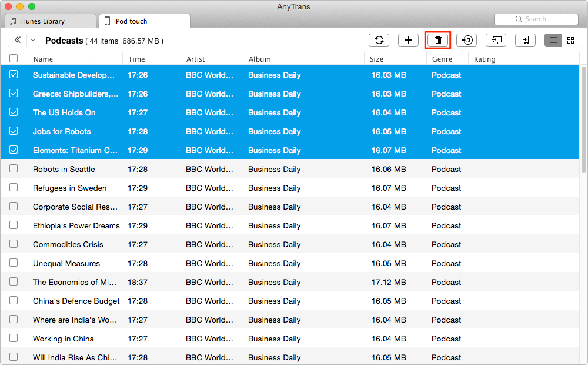Check Unequal Measures checkbox

click(14, 263)
